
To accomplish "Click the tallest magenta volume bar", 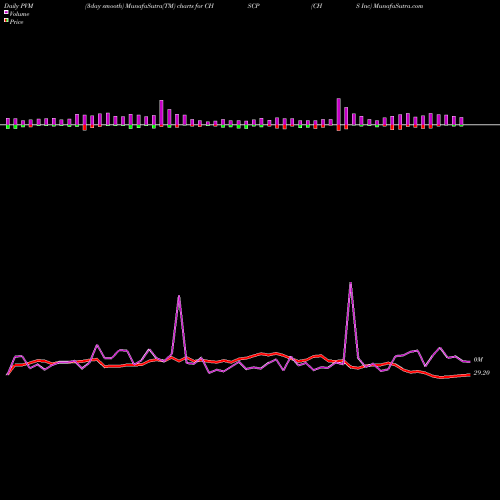I will pyautogui.click(x=339, y=112).
